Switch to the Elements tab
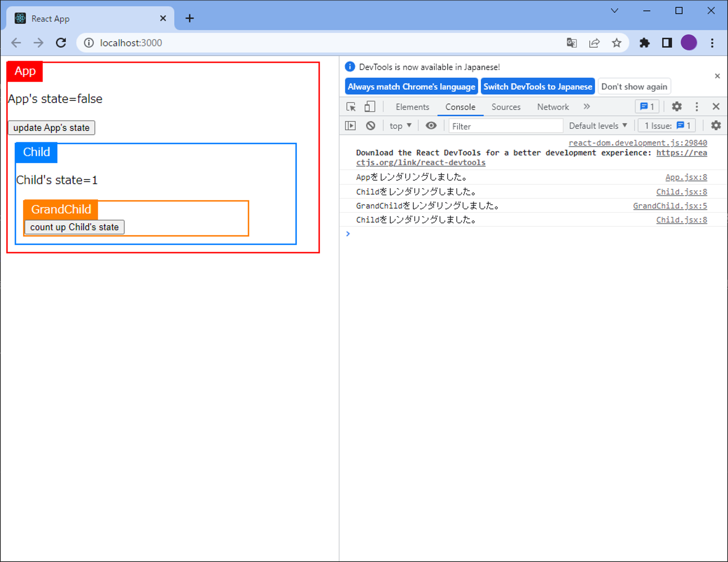Viewport: 728px width, 562px height. [412, 107]
